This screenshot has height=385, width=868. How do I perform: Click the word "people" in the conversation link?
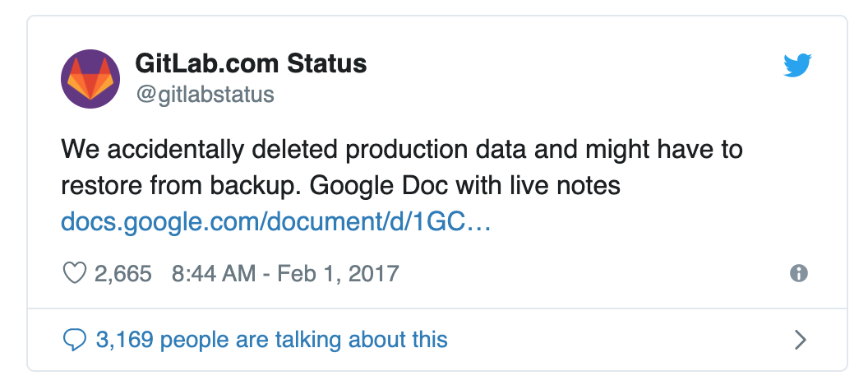click(x=192, y=340)
